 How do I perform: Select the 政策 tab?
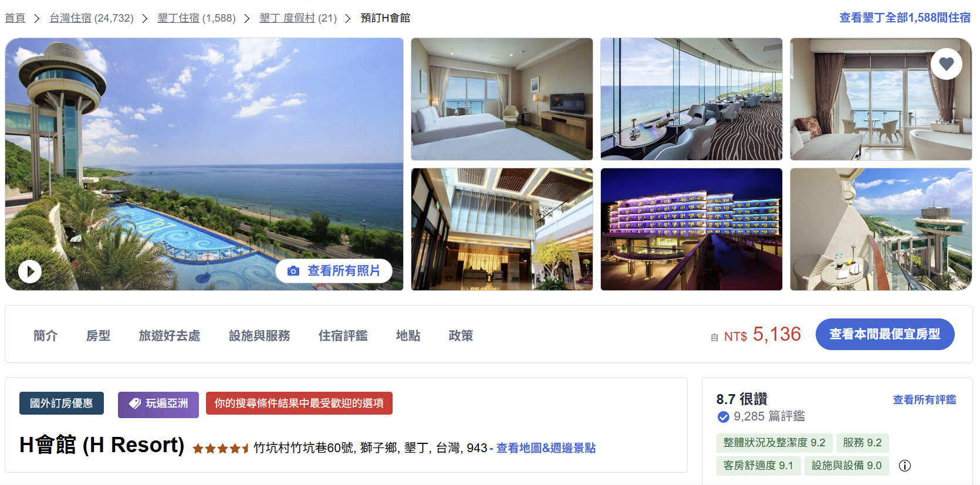click(461, 335)
